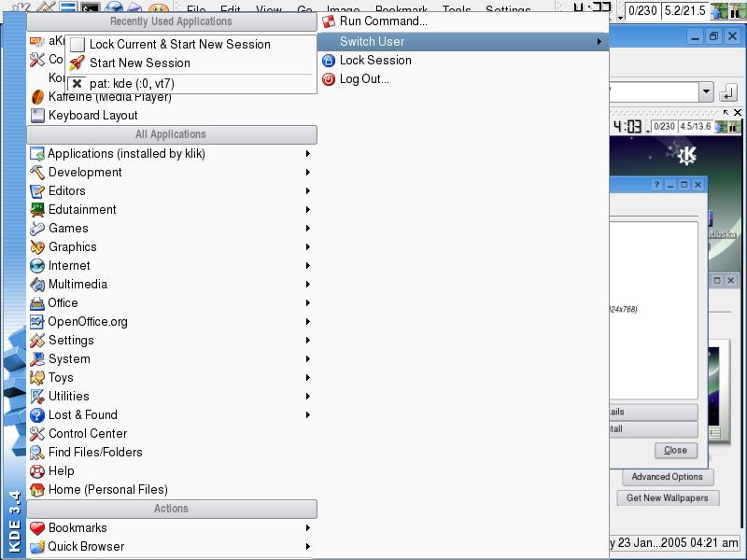Select Lock Session menu entry
This screenshot has height=560, width=747.
point(462,61)
